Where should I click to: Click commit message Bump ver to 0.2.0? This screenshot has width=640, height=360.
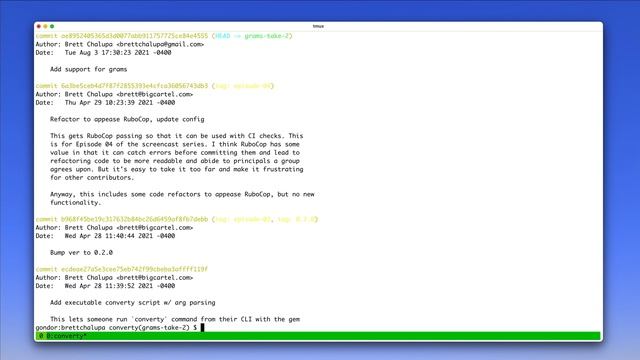pos(81,253)
